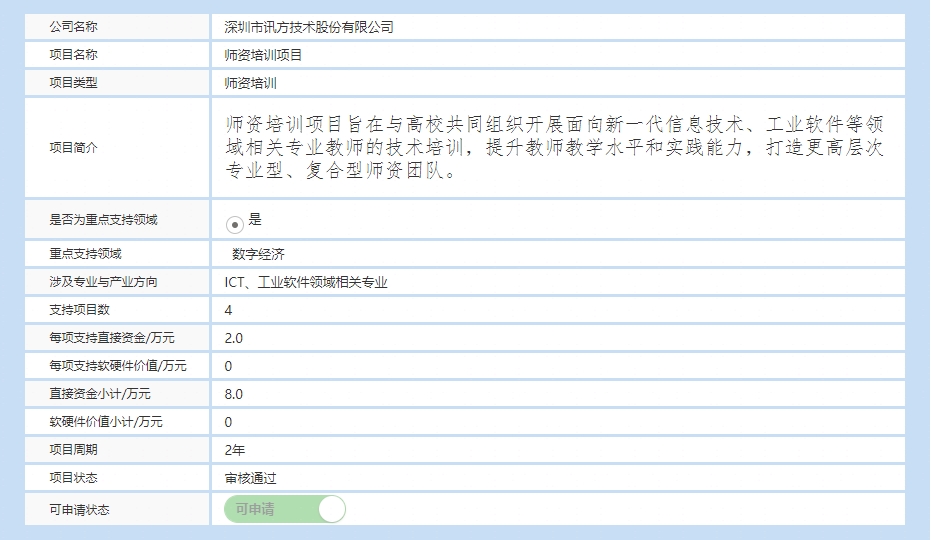Click the company name 深圳市讯方技术股份有限公司
This screenshot has width=931, height=540.
(309, 27)
